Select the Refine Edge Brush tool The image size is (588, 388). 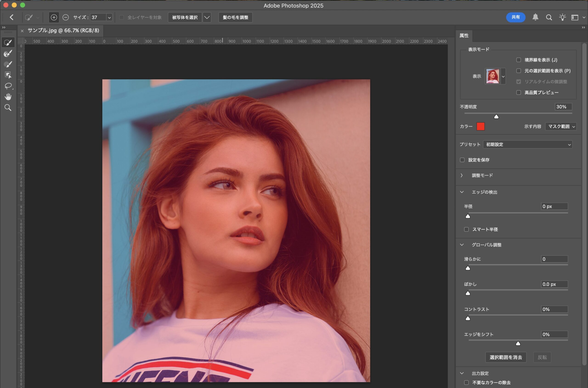point(8,54)
